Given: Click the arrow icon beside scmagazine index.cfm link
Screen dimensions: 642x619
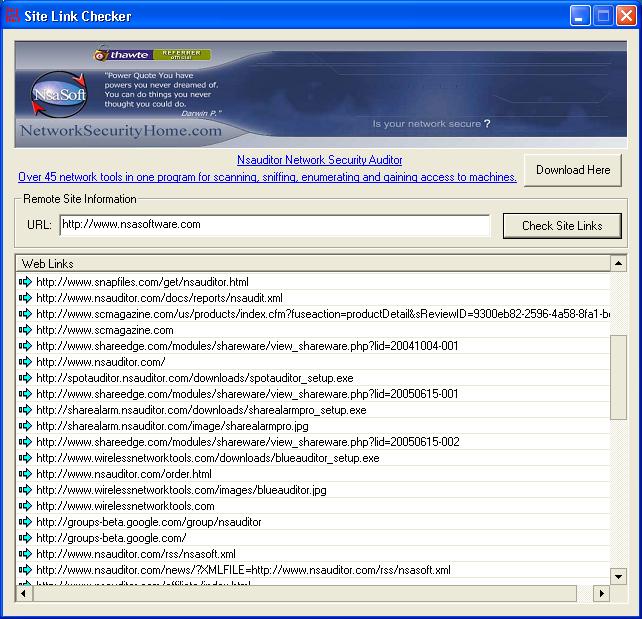Looking at the screenshot, I should coord(25,314).
